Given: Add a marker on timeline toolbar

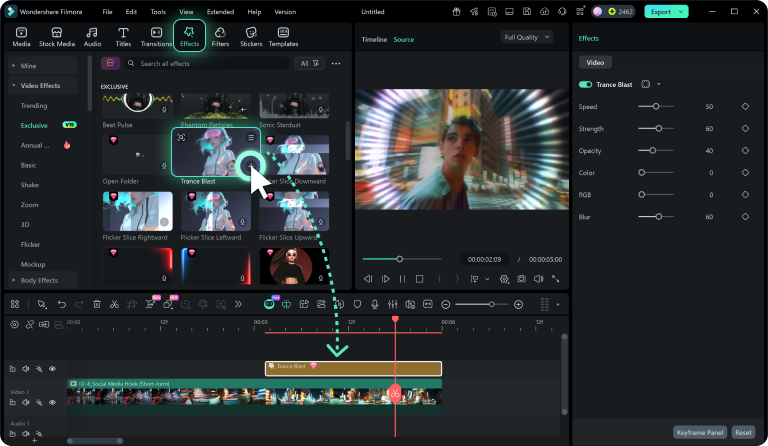Looking at the screenshot, I should 357,305.
